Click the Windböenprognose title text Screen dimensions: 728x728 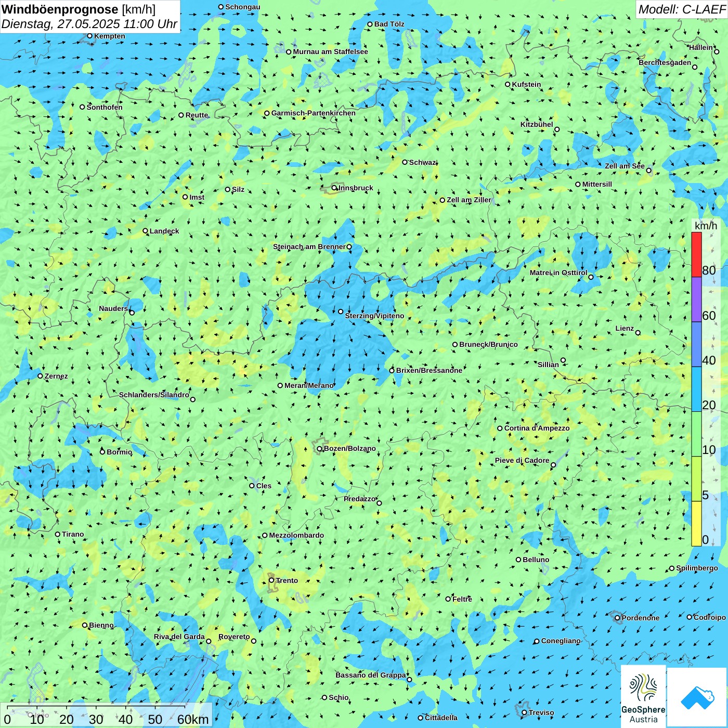60,9
